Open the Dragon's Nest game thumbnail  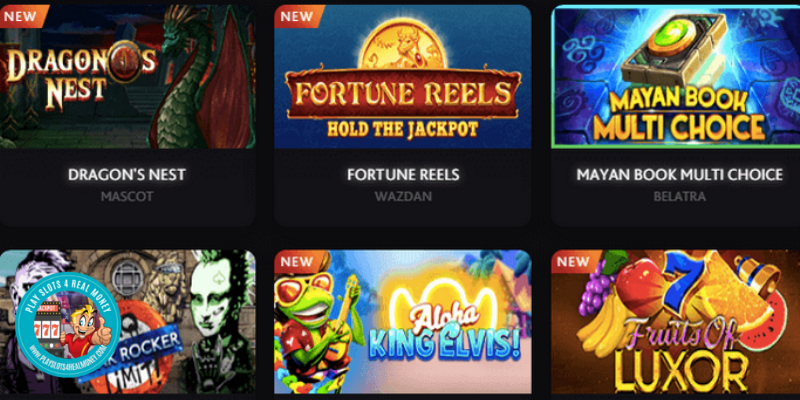tap(128, 77)
